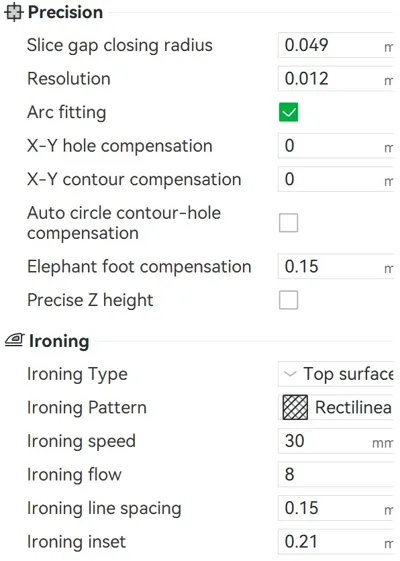Click the Ironing Type chevron arrow
The width and height of the screenshot is (400, 561).
click(x=290, y=374)
